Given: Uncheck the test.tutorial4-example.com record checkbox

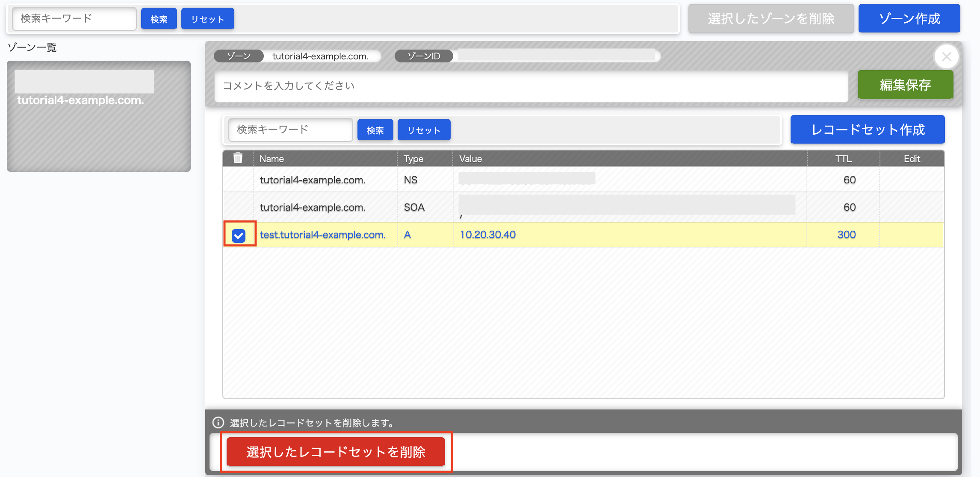Looking at the screenshot, I should click(x=239, y=235).
